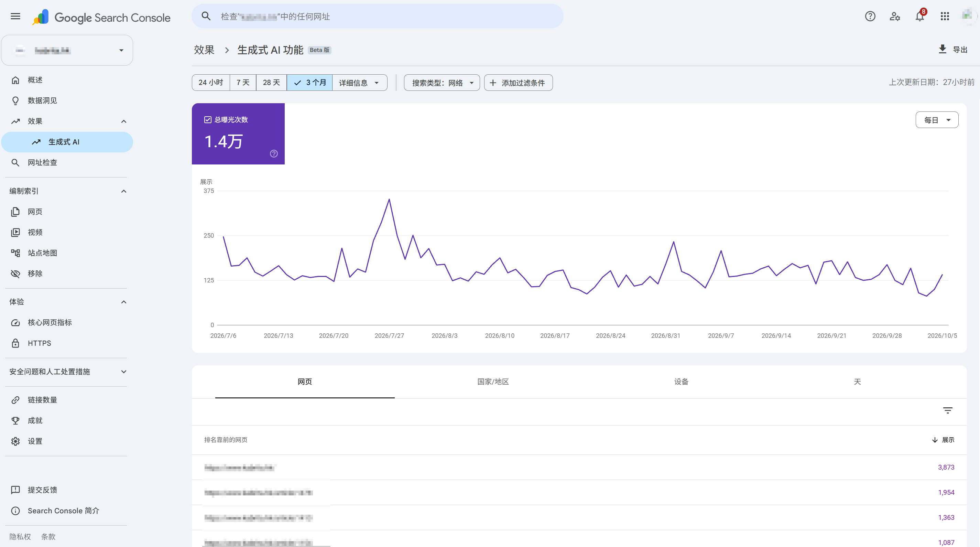Screen dimensions: 980x547
Task: Click the sort arrow beside 展示 column
Action: click(x=935, y=440)
